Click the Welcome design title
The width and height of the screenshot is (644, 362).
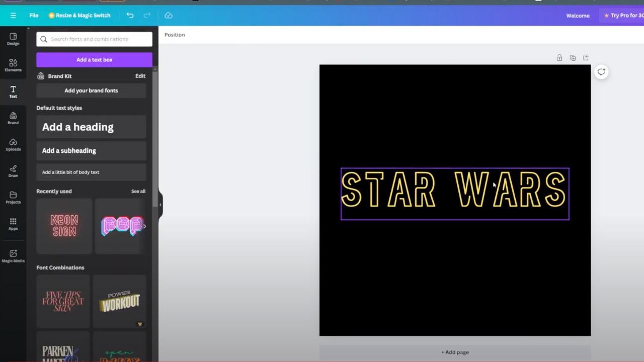[578, 16]
